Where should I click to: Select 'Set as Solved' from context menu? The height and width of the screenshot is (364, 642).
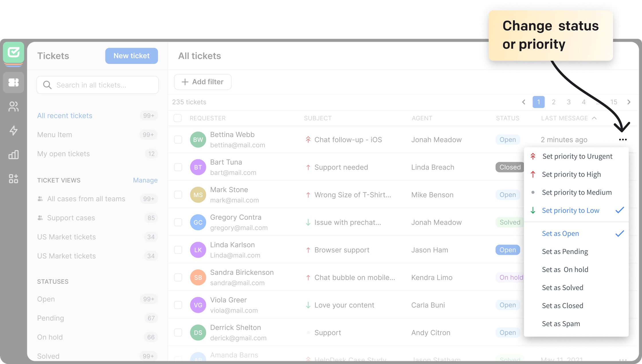click(563, 287)
